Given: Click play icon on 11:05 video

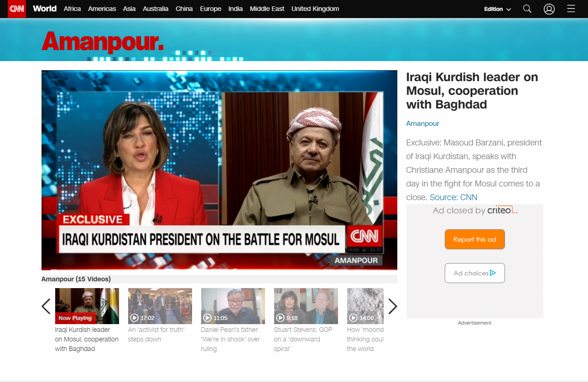Looking at the screenshot, I should coord(207,318).
